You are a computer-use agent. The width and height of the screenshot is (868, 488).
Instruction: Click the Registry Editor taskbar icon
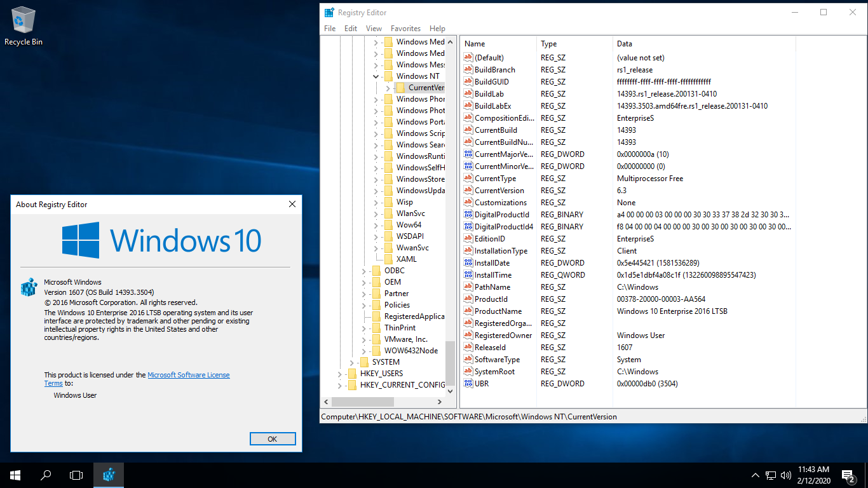[109, 475]
